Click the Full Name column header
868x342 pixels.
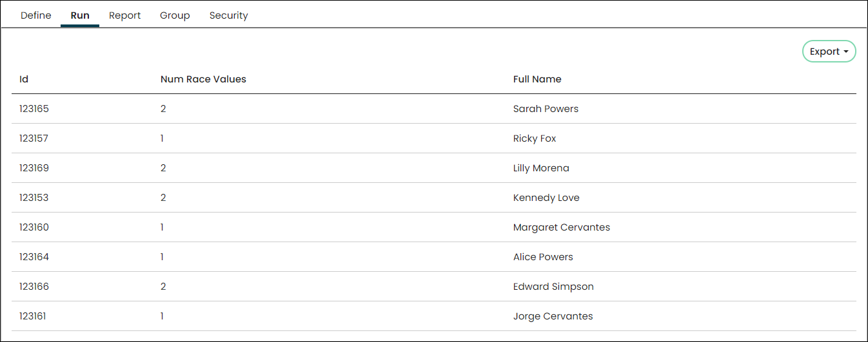[537, 79]
